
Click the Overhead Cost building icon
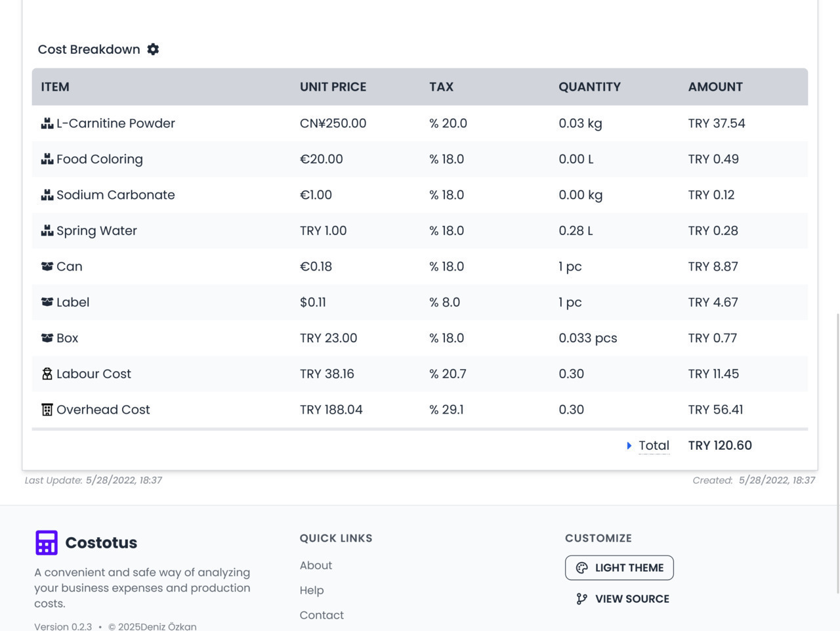pyautogui.click(x=47, y=410)
